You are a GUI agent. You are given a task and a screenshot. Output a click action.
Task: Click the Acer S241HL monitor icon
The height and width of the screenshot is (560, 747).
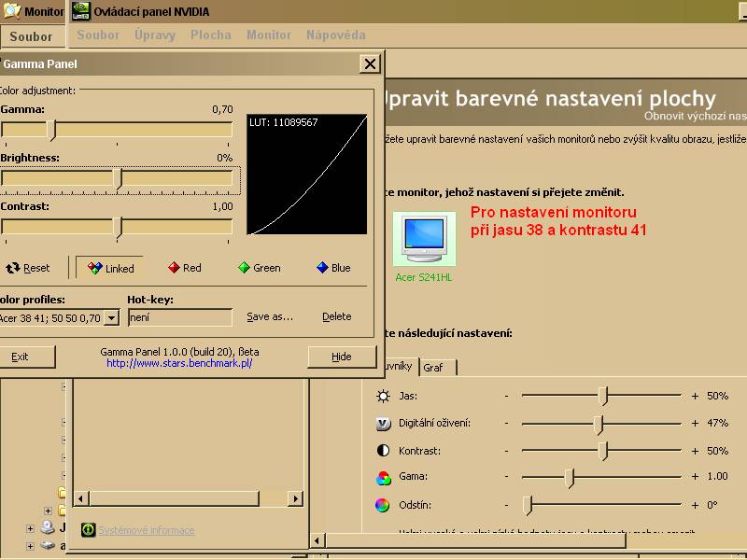pyautogui.click(x=424, y=239)
